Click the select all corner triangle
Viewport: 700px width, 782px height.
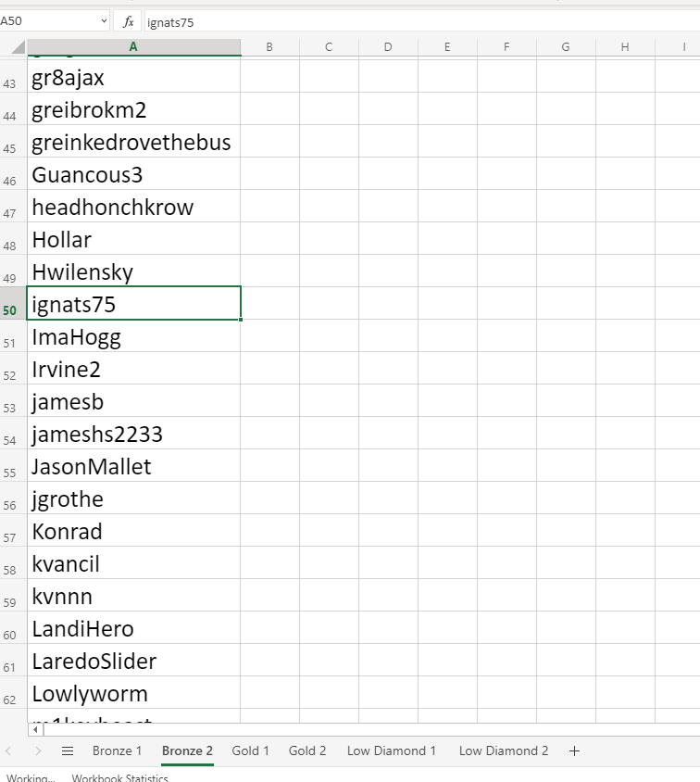[14, 47]
